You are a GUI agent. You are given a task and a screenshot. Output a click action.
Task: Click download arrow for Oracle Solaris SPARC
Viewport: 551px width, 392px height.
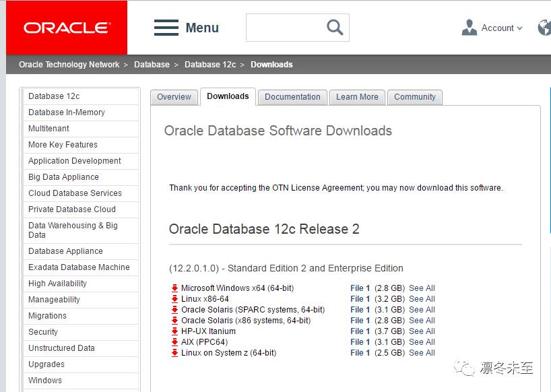click(174, 310)
